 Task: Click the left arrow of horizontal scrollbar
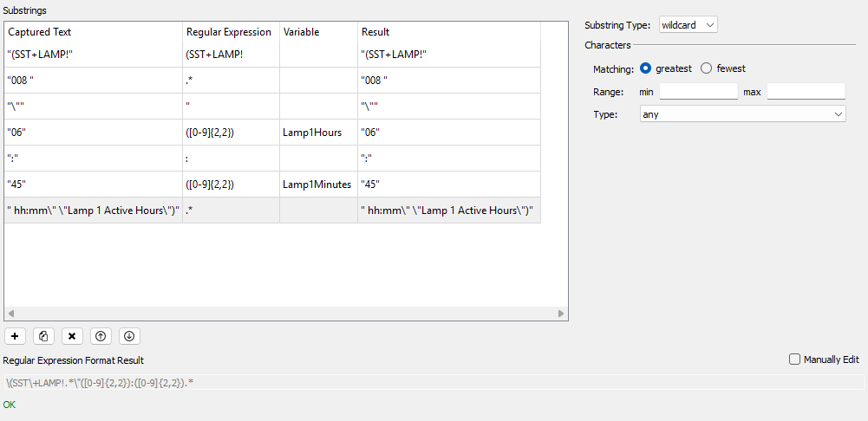(10, 314)
